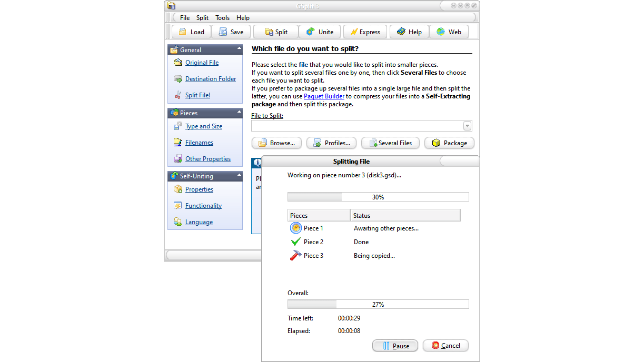Open the Language link
The height and width of the screenshot is (362, 644).
(x=199, y=222)
